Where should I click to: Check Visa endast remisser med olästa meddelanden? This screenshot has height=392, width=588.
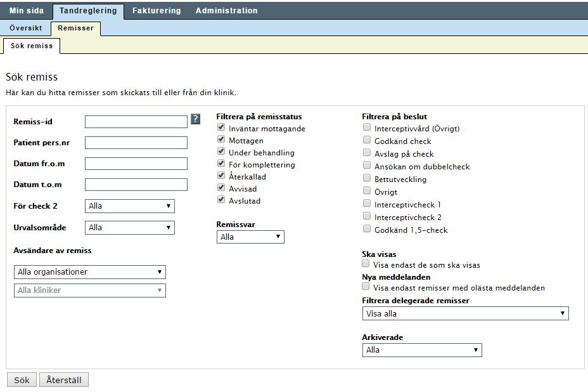(366, 287)
